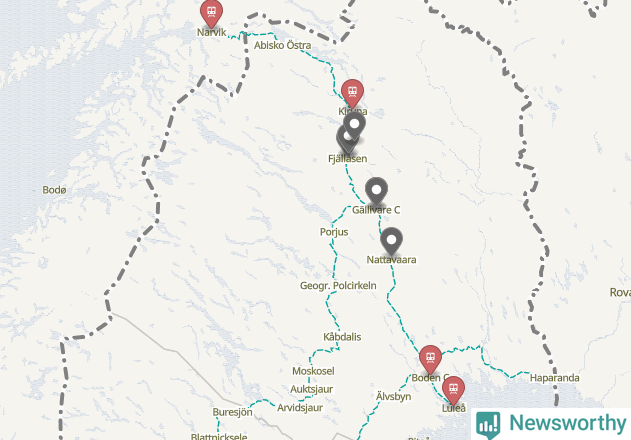
Task: Click the Geogr. Polcirkeln label
Action: click(338, 285)
